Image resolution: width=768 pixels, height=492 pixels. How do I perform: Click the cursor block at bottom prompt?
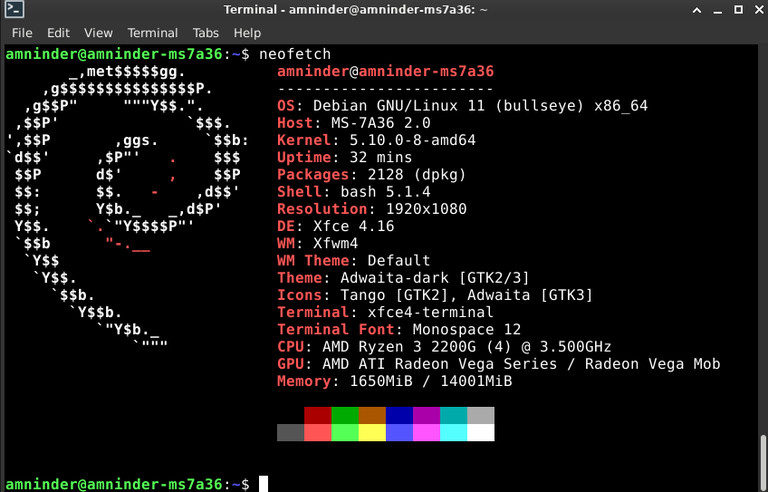point(264,484)
